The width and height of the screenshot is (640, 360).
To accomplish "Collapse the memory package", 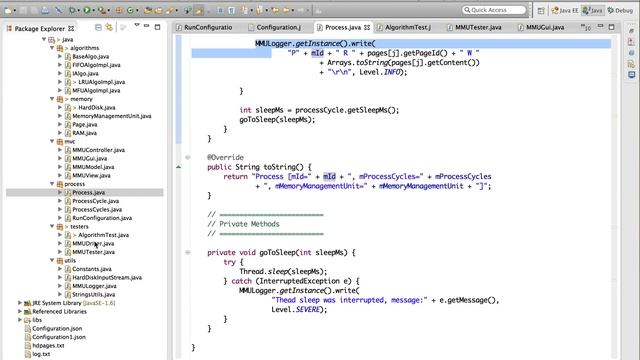I will pos(52,99).
